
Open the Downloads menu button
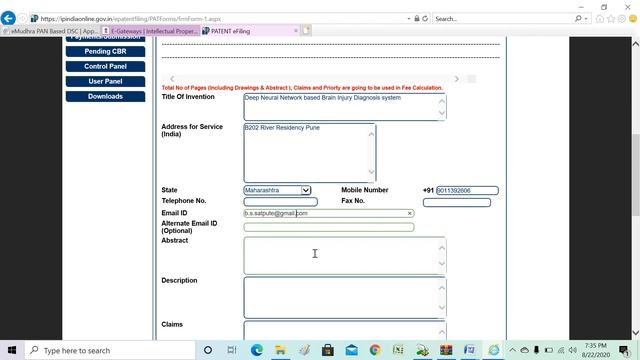[x=105, y=96]
